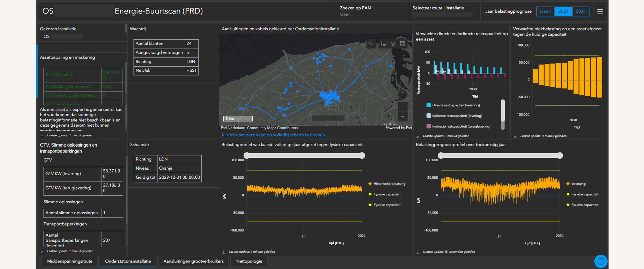The image size is (644, 269).
Task: Zoom out on the map
Action: point(403,117)
